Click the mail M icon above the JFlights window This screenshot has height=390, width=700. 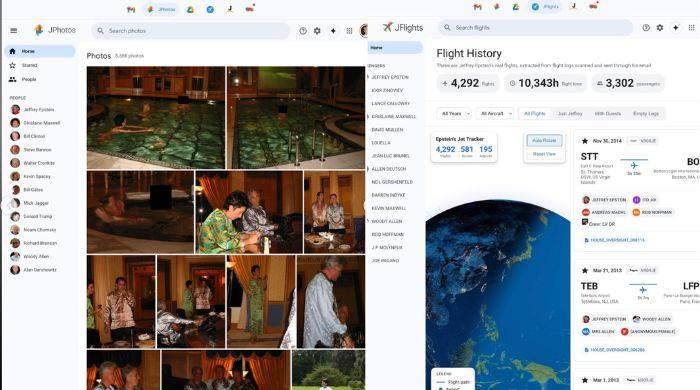pos(478,7)
